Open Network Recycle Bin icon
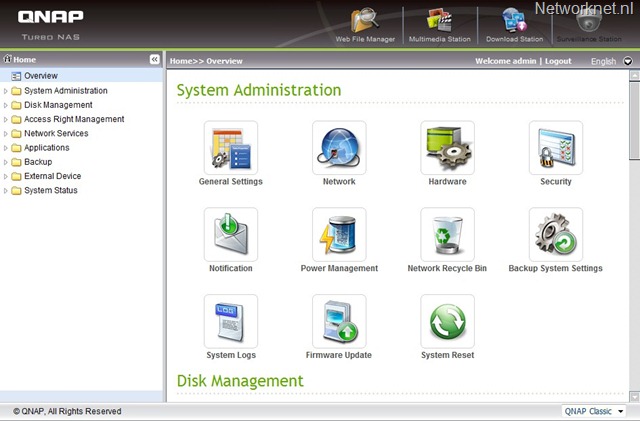This screenshot has width=640, height=421. click(447, 234)
